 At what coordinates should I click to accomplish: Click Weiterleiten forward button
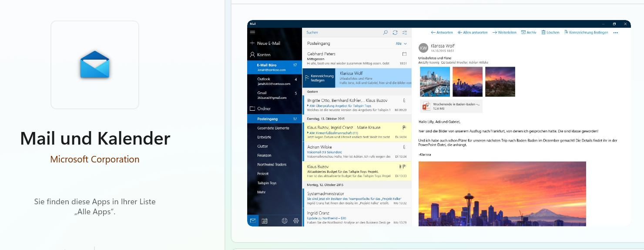tap(504, 33)
